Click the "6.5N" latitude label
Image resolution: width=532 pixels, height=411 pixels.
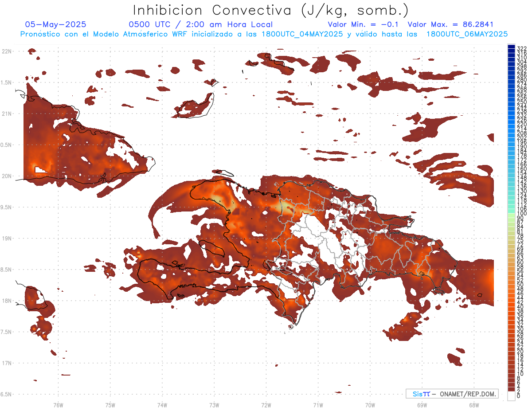pos(6,395)
